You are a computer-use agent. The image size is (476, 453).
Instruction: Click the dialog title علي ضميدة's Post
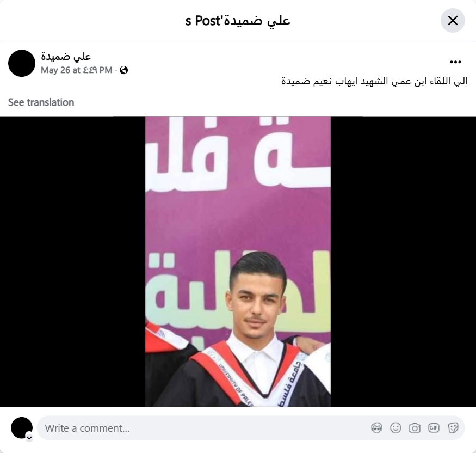238,21
